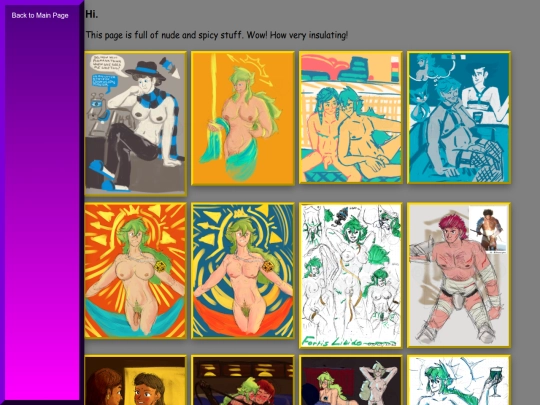This screenshot has height=405, width=540.
Task: Open the thumbnail of two teal-haired figures
Action: (351, 117)
